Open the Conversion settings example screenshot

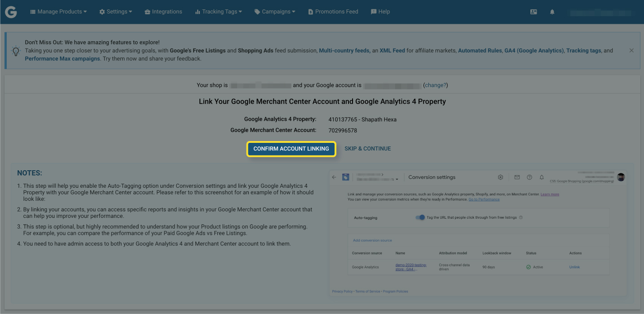(x=478, y=233)
